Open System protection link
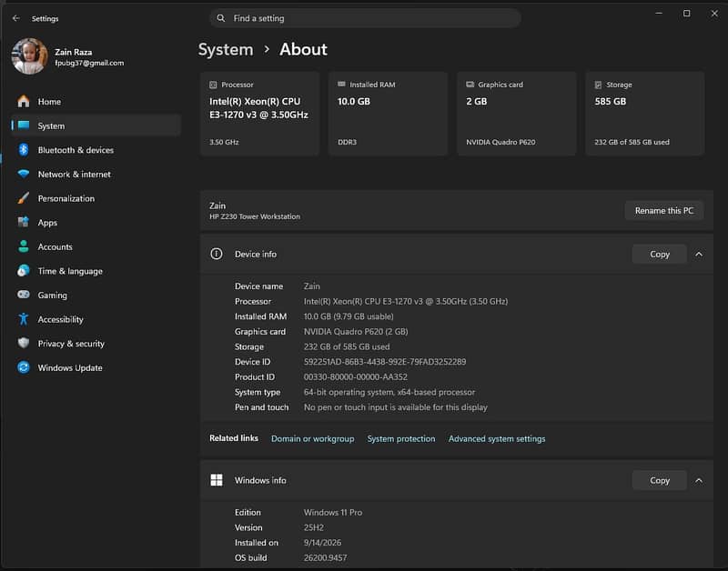This screenshot has height=571, width=728. 401,438
